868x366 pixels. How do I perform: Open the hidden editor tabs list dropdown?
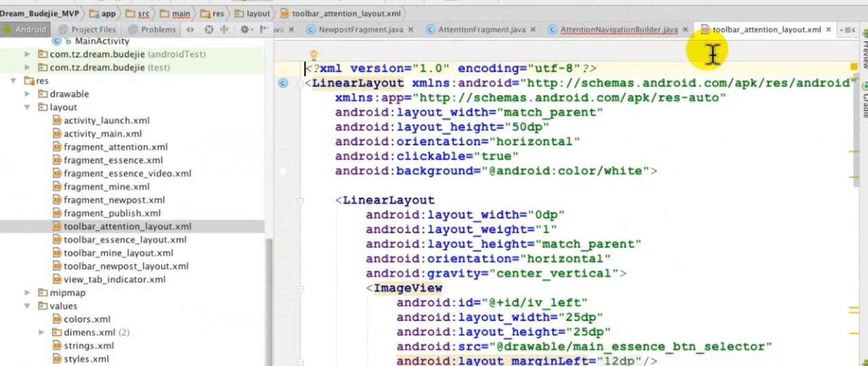click(847, 30)
